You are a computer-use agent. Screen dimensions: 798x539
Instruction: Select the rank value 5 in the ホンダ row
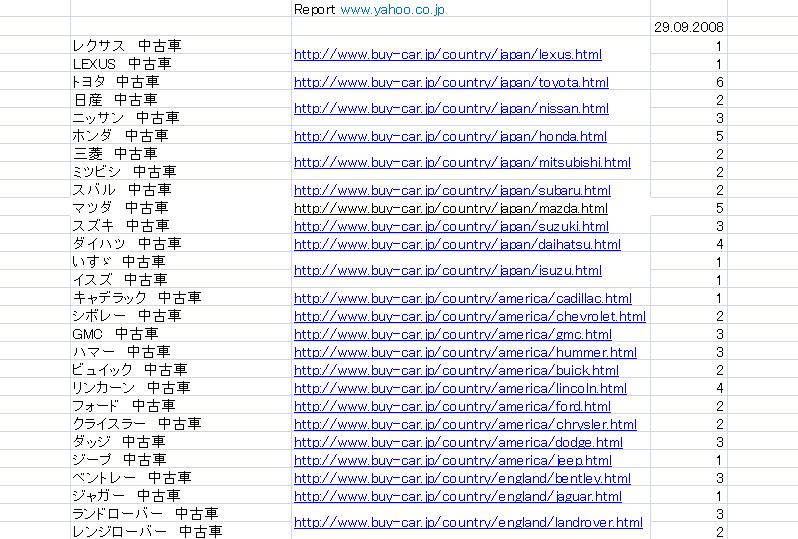689,136
